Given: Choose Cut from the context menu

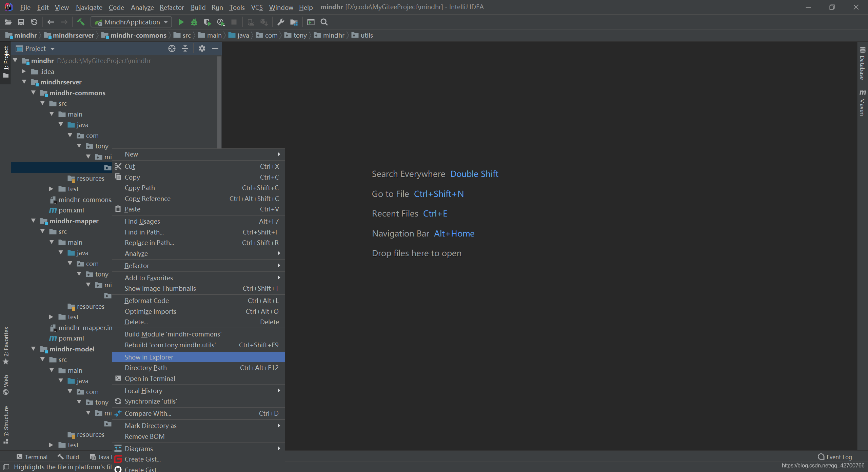Looking at the screenshot, I should click(x=198, y=166).
